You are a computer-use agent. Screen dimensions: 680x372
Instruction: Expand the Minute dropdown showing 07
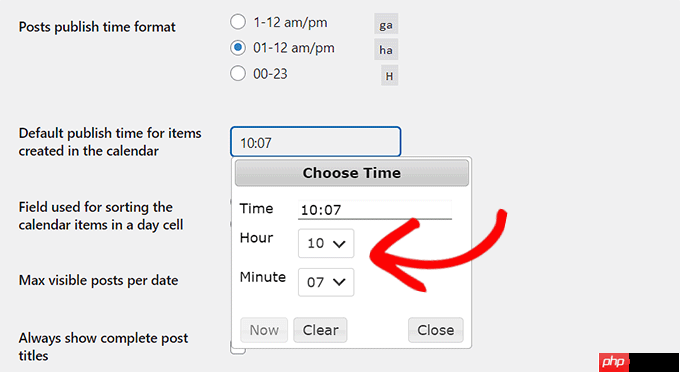[x=326, y=282]
